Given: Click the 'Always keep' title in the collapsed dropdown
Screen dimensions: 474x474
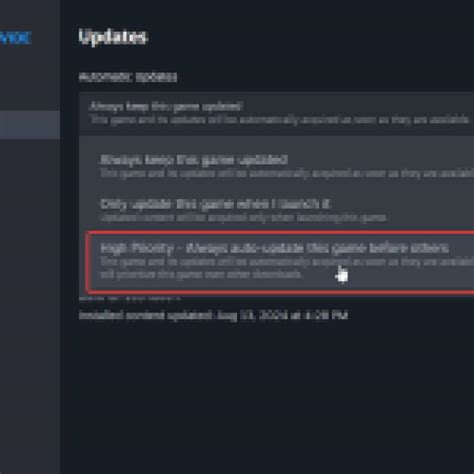Looking at the screenshot, I should (x=166, y=107).
